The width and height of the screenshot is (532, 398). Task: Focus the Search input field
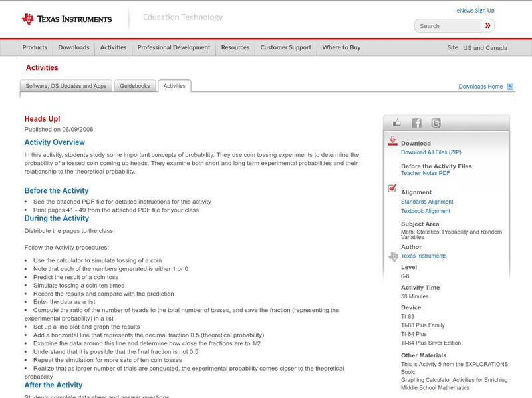448,26
